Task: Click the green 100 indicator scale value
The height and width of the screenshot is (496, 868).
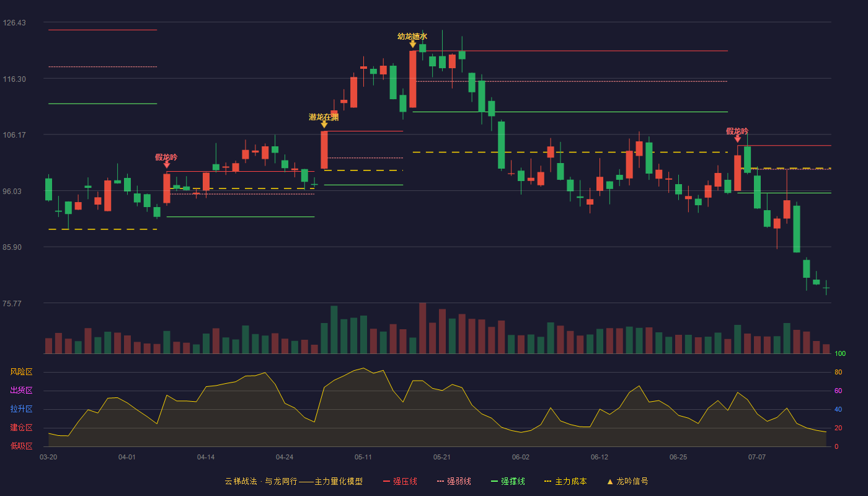Action: click(840, 354)
